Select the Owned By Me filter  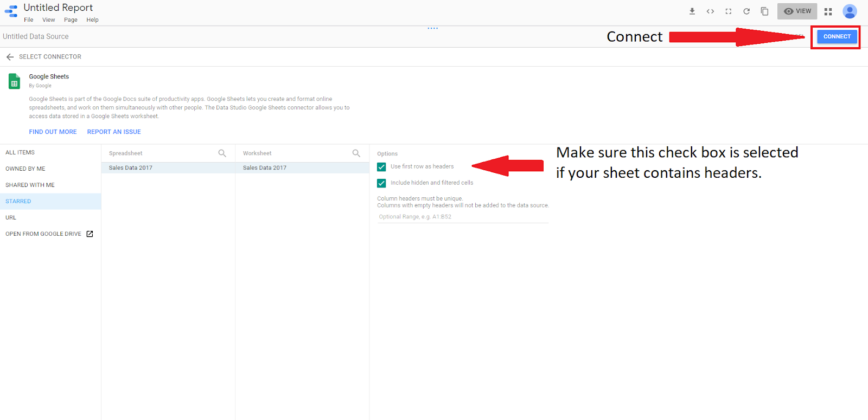[50, 169]
